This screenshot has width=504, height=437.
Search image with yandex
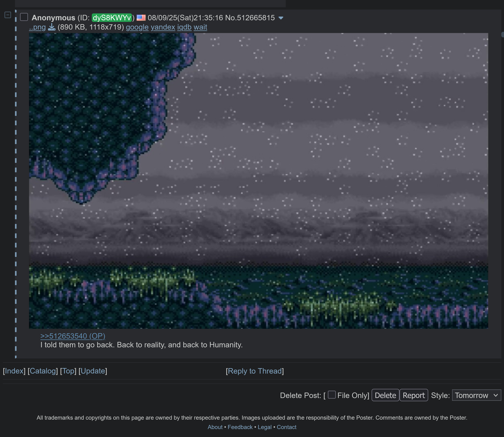pos(163,27)
